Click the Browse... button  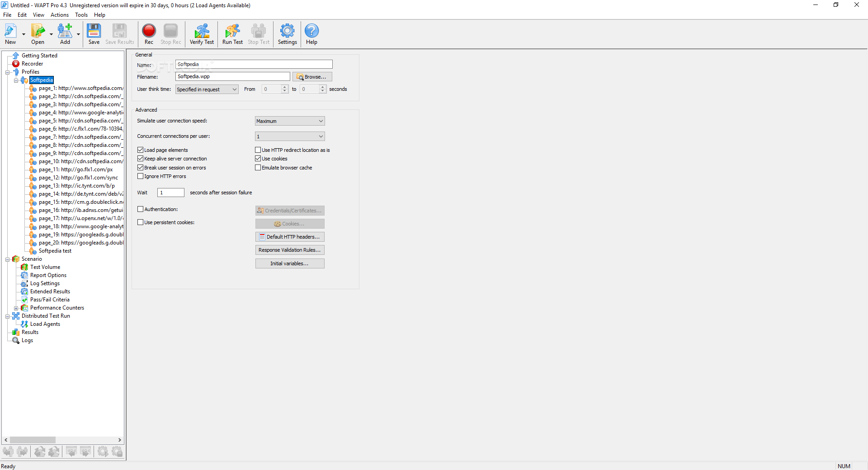pos(312,77)
